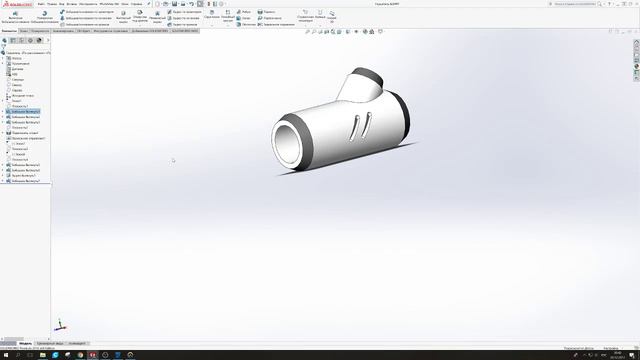Switch to the SOLIDWORKS MBD ribbon tab
The height and width of the screenshot is (360, 640).
click(185, 31)
